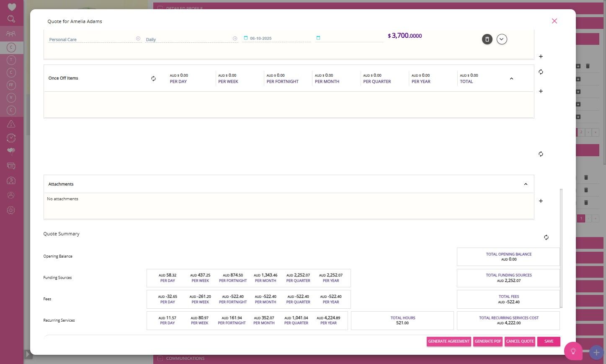The height and width of the screenshot is (364, 606).
Task: Open calendar for the 06-10-2025 start date
Action: (x=246, y=38)
